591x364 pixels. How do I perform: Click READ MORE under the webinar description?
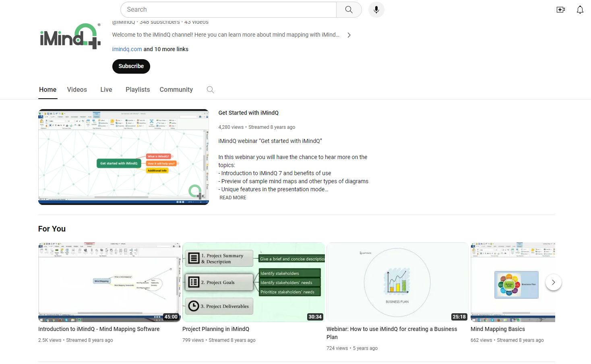click(233, 197)
